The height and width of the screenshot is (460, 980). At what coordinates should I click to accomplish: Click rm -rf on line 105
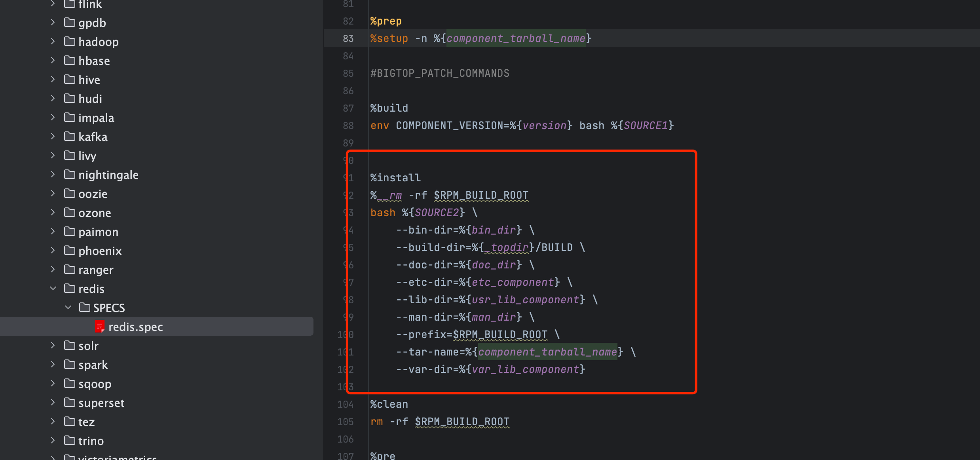coord(389,422)
